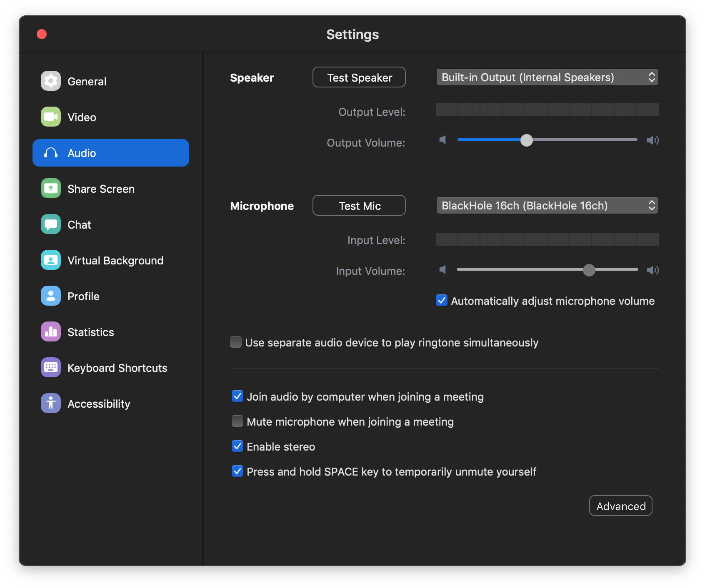Open the Statistics bar chart icon
The image size is (705, 588).
[x=51, y=331]
